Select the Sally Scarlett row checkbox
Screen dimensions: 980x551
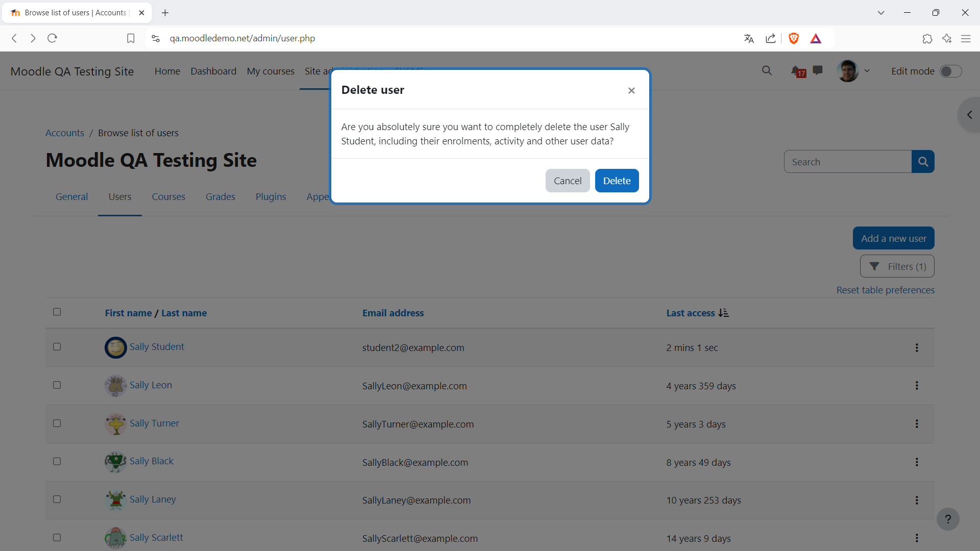57,538
